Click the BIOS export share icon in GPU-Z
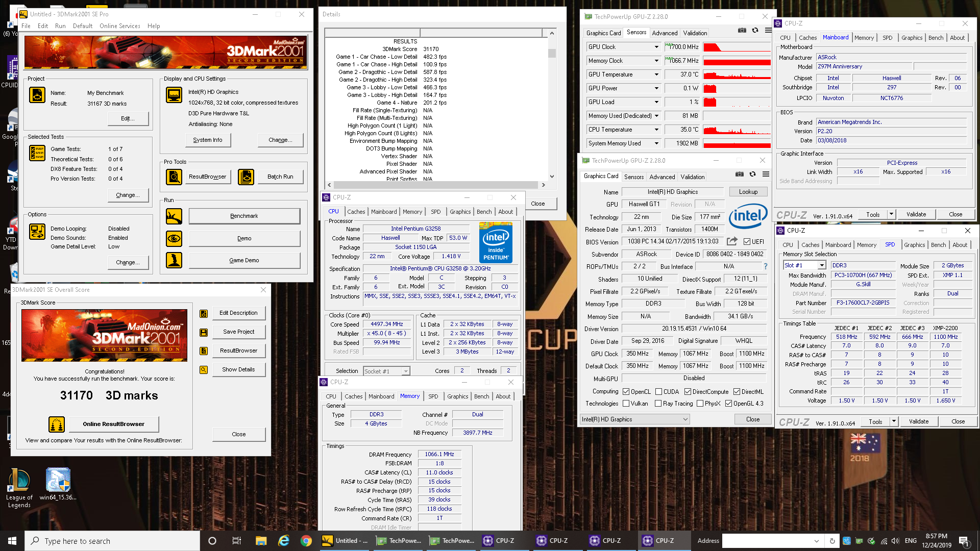The height and width of the screenshot is (551, 980). 732,241
